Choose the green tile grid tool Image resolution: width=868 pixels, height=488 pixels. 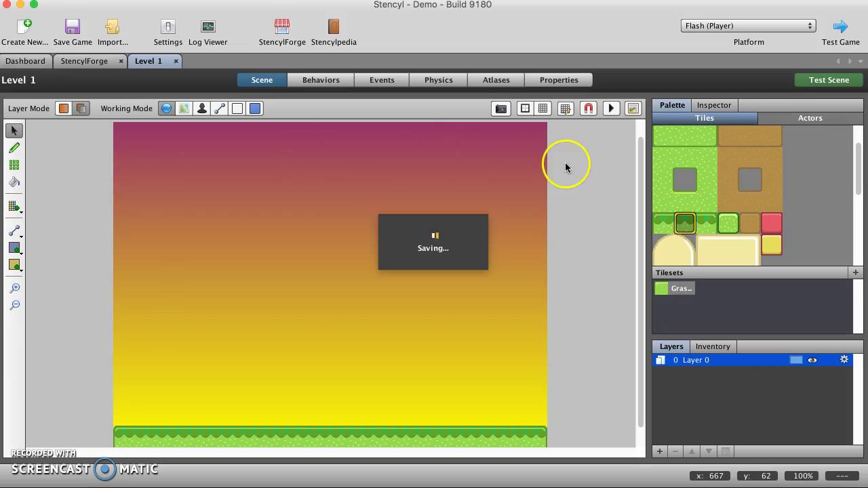tap(14, 165)
